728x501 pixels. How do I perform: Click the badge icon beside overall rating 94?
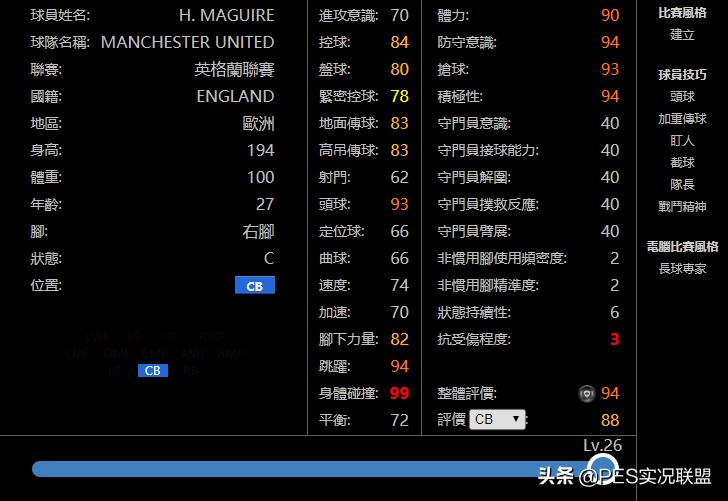(587, 394)
